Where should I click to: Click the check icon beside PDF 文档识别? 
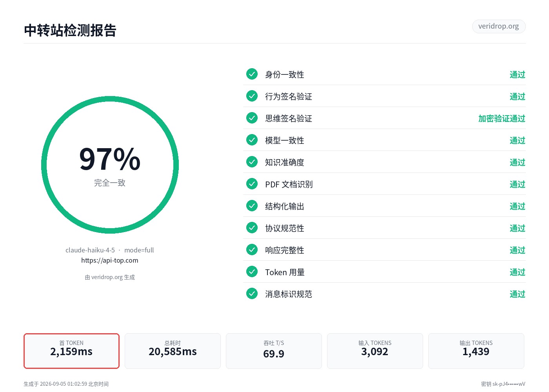(252, 184)
